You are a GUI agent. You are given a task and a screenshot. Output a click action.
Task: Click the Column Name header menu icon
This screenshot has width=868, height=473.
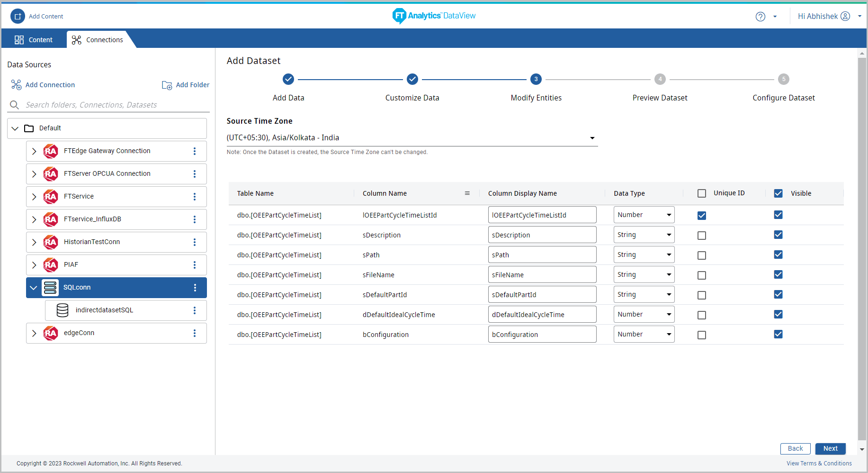tap(467, 193)
